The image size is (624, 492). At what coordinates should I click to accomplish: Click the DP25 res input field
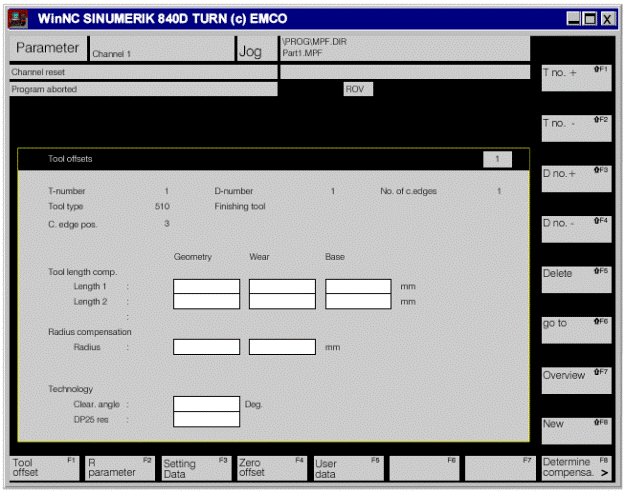[207, 419]
